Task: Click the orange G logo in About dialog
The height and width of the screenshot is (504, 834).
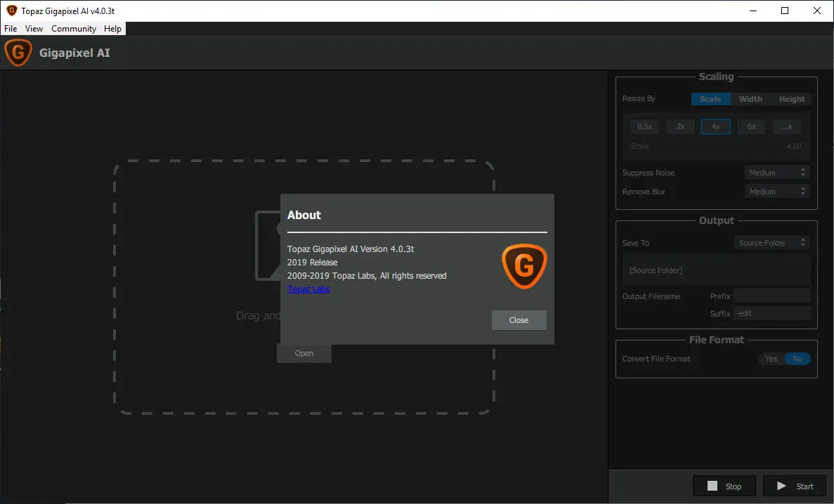Action: pyautogui.click(x=524, y=266)
